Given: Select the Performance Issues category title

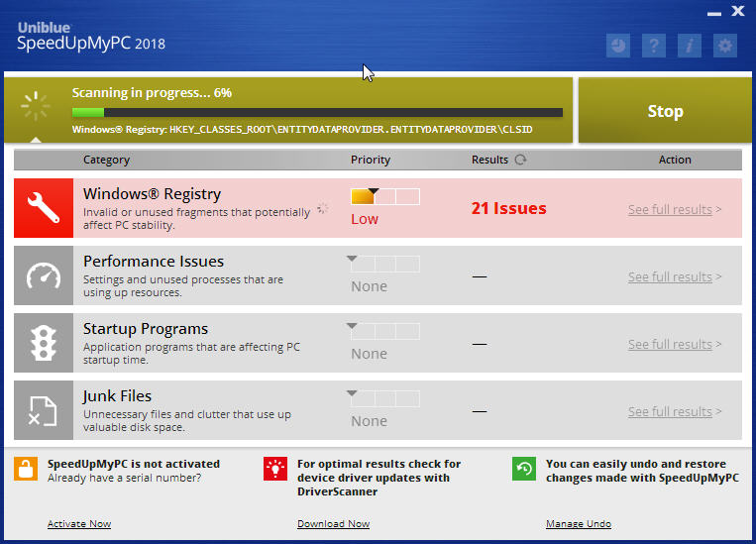Looking at the screenshot, I should tap(154, 262).
